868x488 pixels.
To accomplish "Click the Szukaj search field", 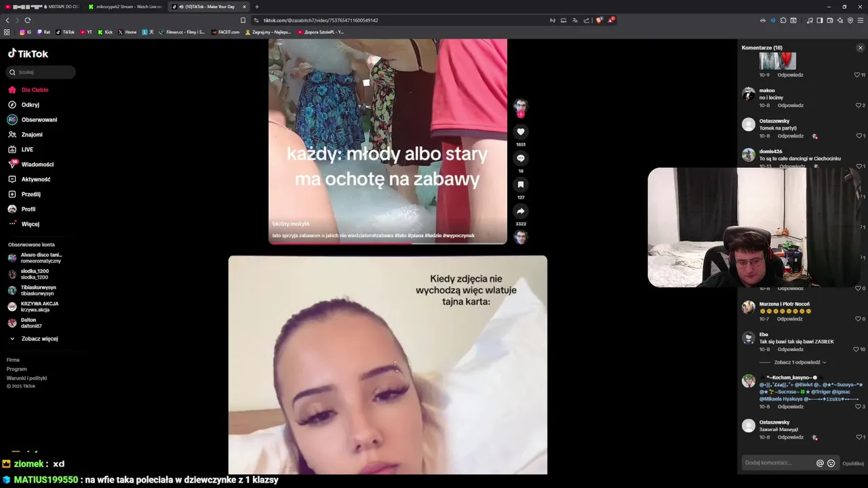I will pos(41,72).
